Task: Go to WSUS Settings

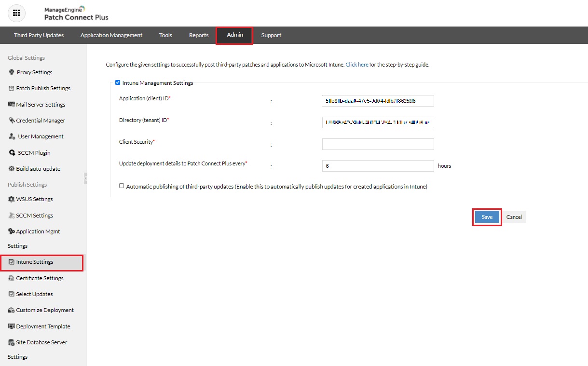Action: 34,199
